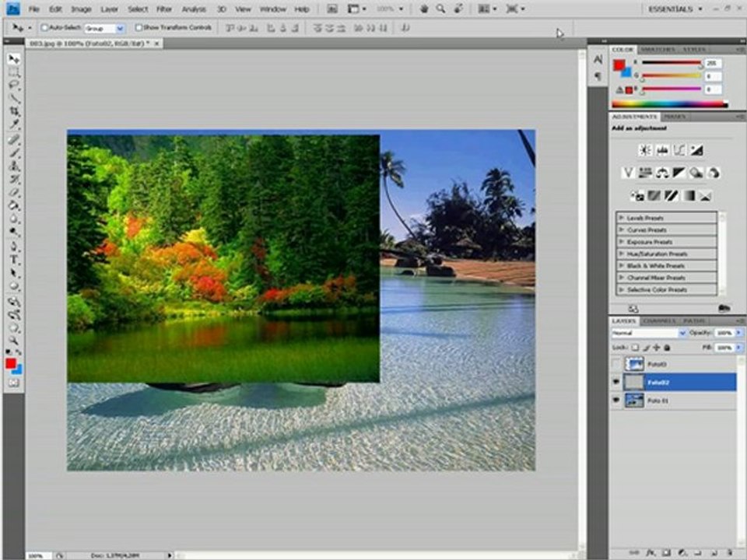Expand Black & White Presets
Viewport: 747px width, 560px height.
[621, 266]
